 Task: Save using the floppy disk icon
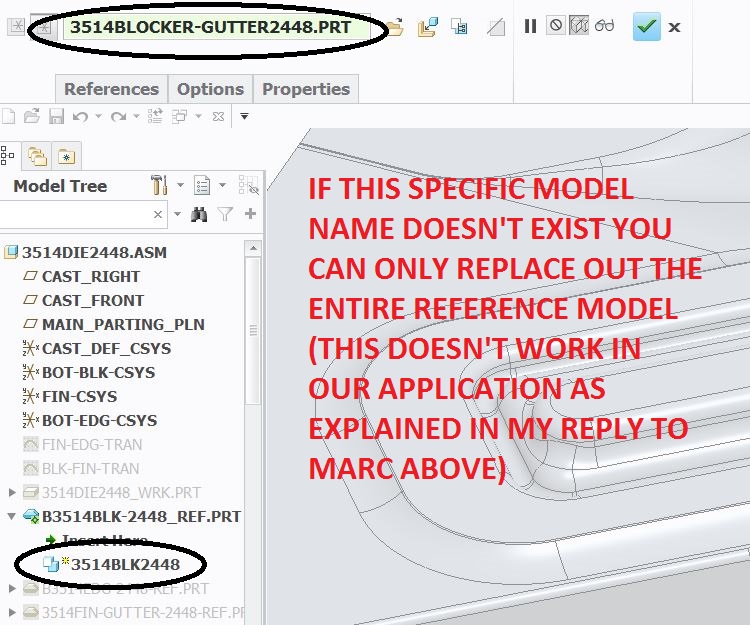click(56, 116)
